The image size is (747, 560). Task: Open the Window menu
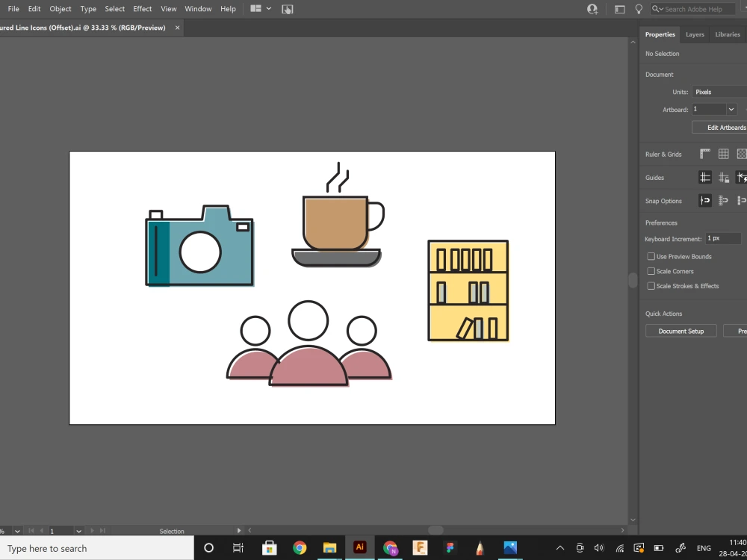tap(198, 8)
